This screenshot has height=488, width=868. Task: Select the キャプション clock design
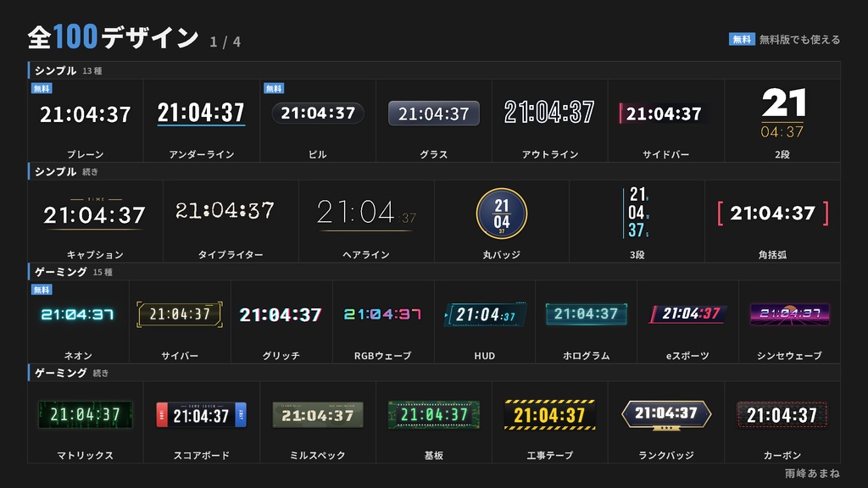pyautogui.click(x=95, y=221)
